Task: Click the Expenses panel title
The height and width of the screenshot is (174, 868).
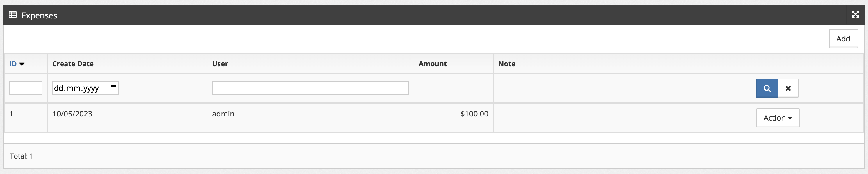Action: [40, 15]
